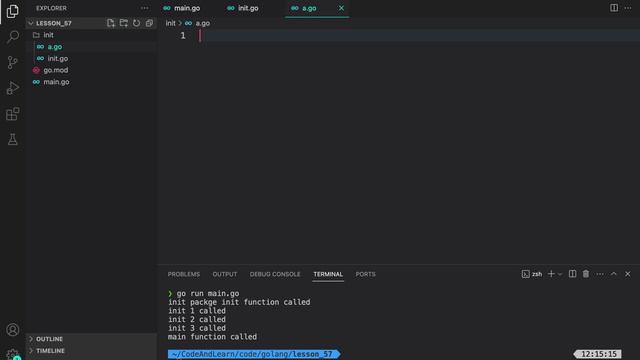Screen dimensions: 640x360
Task: Click the 'init 2 called' output line
Action: pyautogui.click(x=197, y=320)
